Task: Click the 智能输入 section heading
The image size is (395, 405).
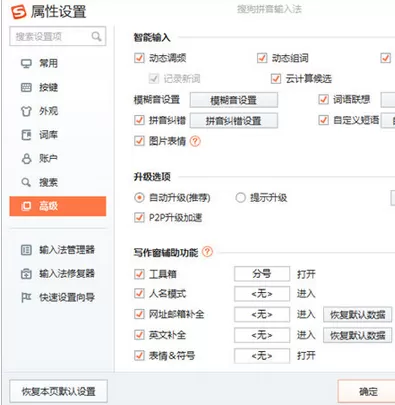Action: (152, 38)
